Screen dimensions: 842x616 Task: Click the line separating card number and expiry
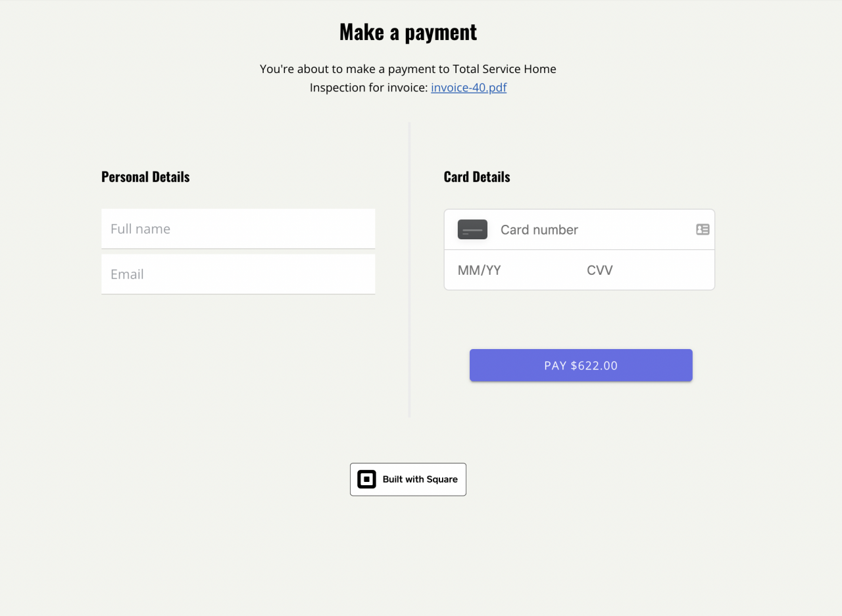579,250
